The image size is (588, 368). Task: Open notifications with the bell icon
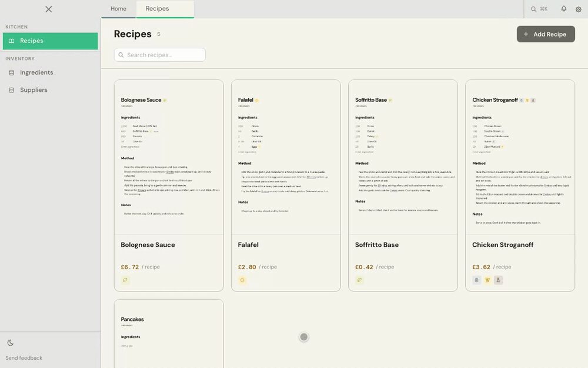pos(564,9)
